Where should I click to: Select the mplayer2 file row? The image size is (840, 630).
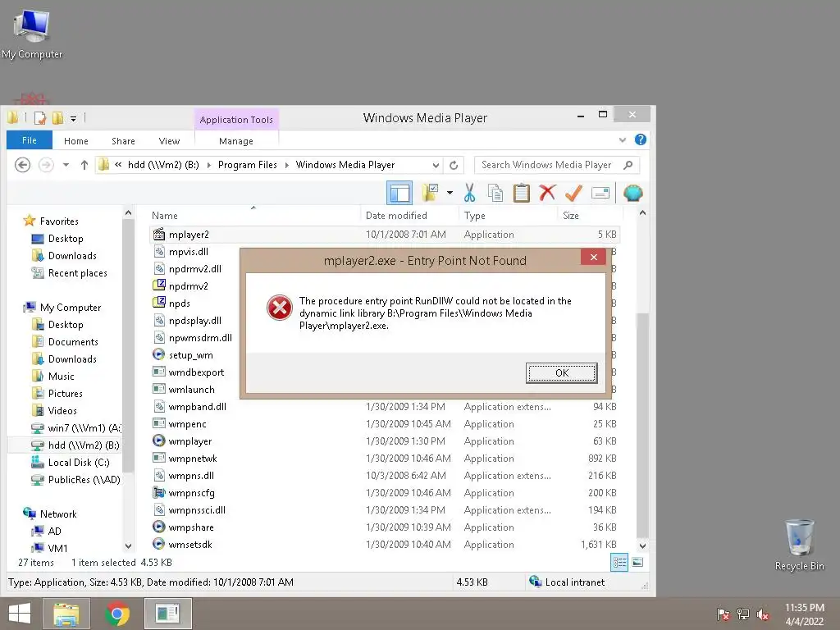click(x=385, y=234)
